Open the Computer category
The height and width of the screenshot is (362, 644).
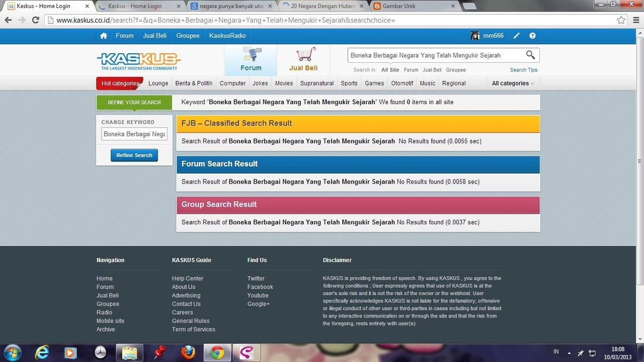click(x=232, y=83)
